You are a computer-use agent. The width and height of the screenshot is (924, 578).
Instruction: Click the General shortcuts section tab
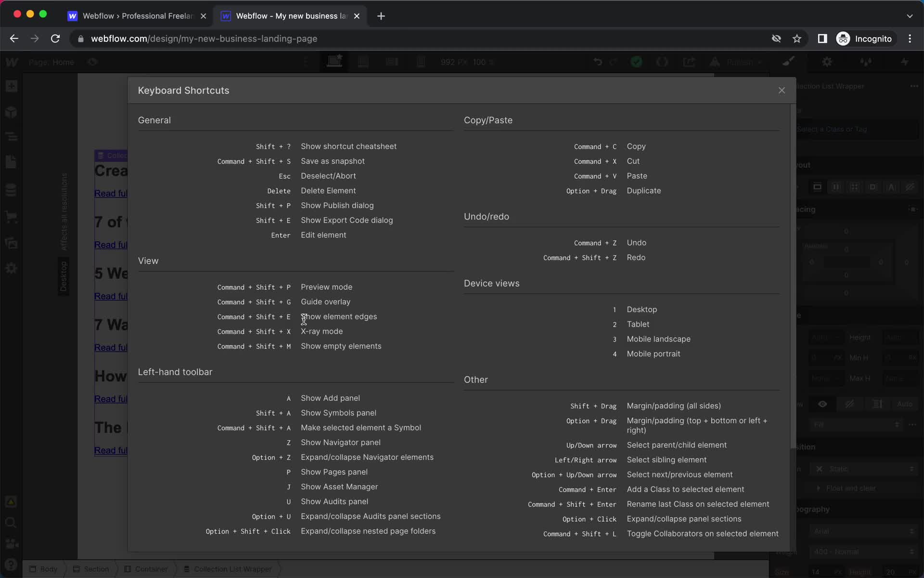(154, 120)
